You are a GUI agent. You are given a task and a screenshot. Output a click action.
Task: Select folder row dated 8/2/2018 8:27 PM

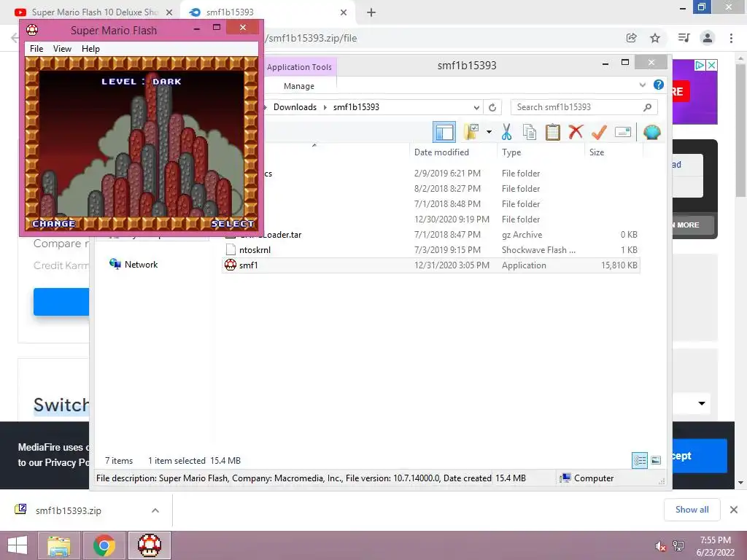[x=430, y=189]
